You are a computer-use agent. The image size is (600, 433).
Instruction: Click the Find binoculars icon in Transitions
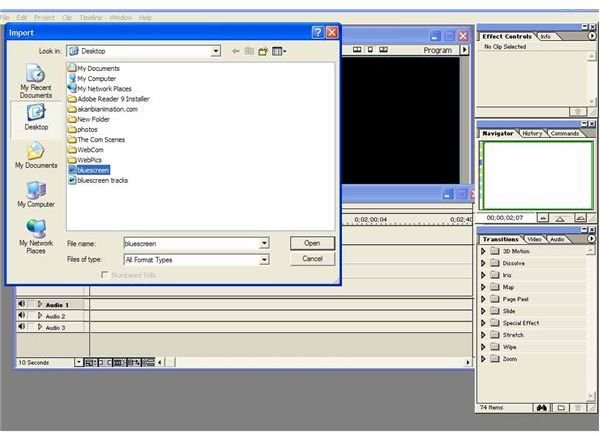542,408
